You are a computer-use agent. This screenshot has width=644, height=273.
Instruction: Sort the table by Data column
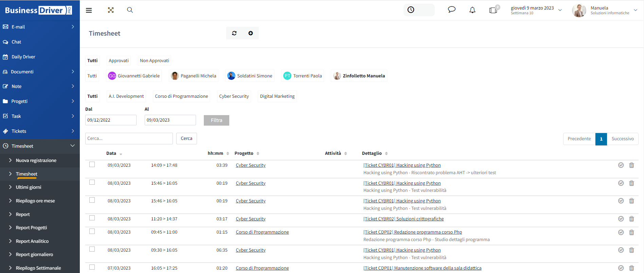pyautogui.click(x=114, y=153)
